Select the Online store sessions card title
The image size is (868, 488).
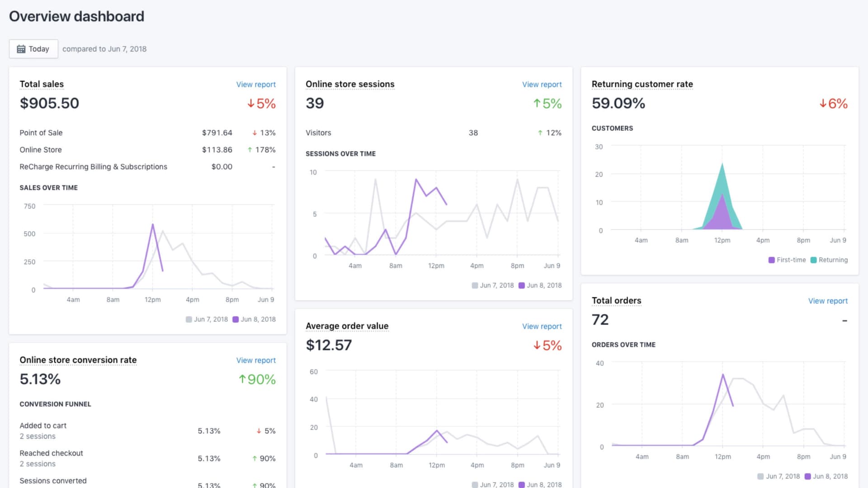350,84
